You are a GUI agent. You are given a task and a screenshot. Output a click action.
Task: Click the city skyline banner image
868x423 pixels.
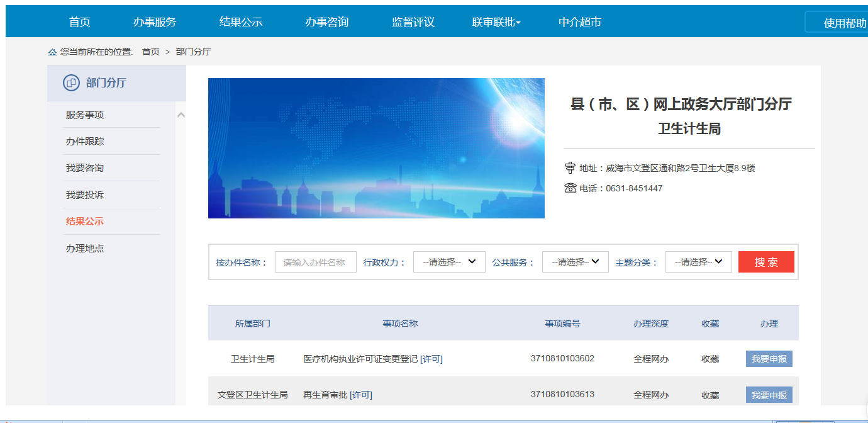376,148
